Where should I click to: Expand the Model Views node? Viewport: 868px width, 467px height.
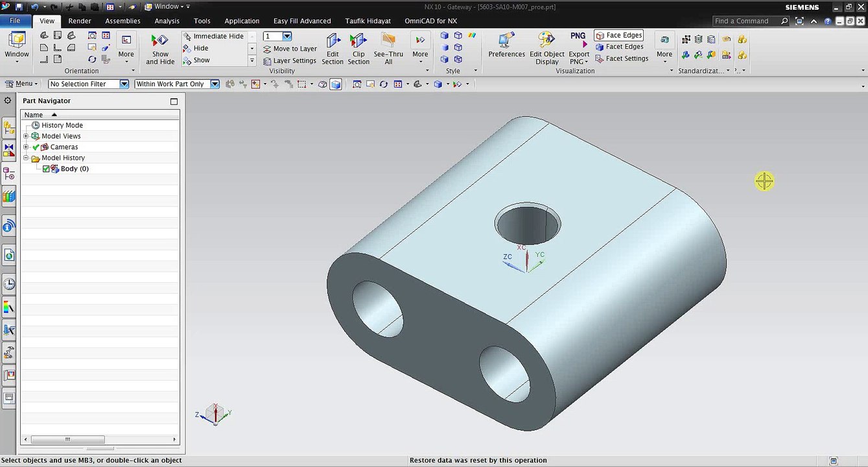coord(26,136)
